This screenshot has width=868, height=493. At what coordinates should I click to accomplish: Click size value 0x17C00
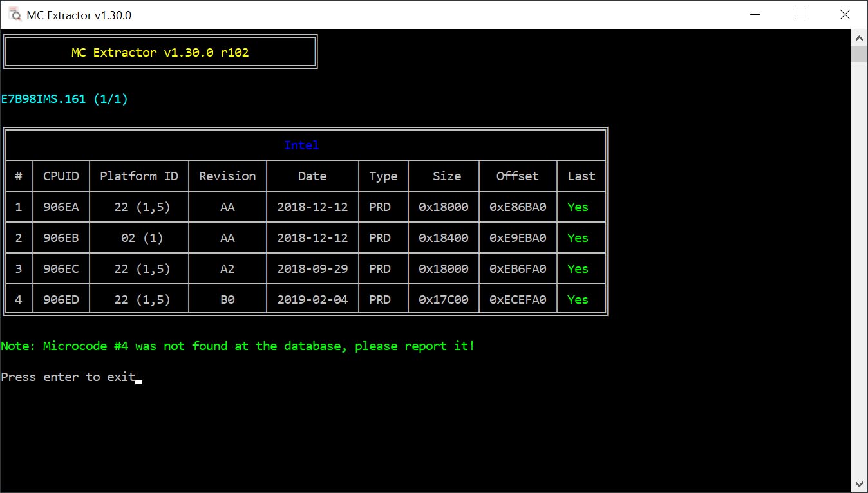pos(444,299)
